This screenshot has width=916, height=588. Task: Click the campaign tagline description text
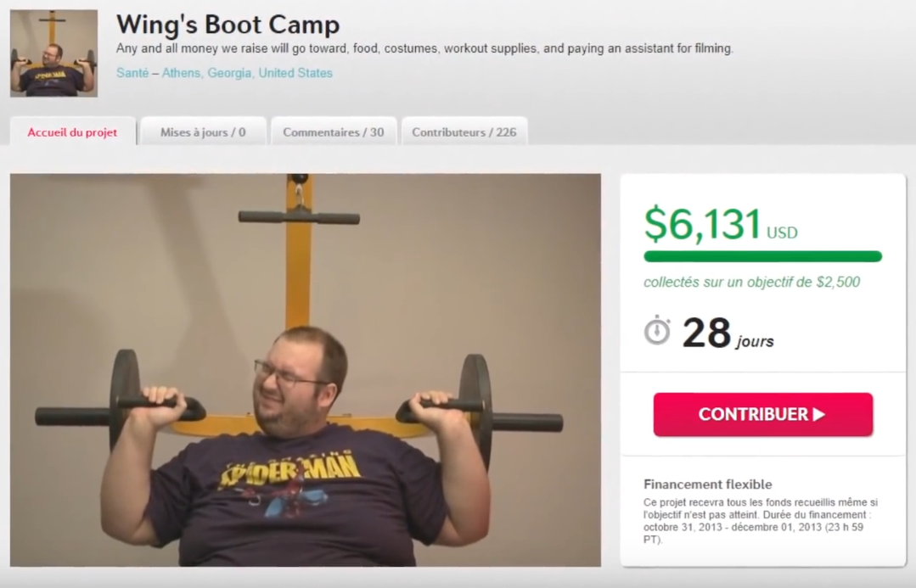pyautogui.click(x=424, y=48)
